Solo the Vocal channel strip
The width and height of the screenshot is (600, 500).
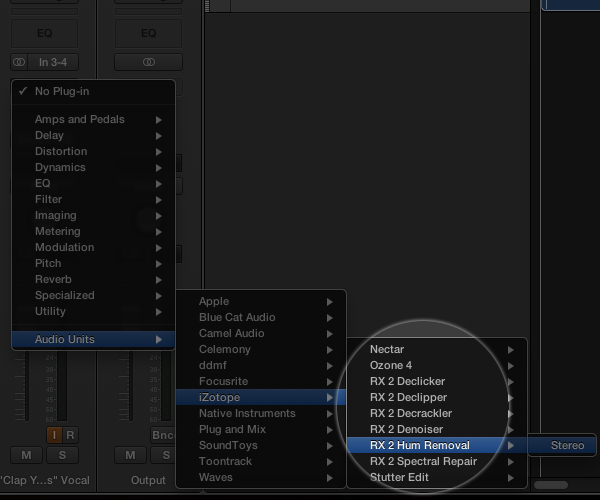coord(62,455)
